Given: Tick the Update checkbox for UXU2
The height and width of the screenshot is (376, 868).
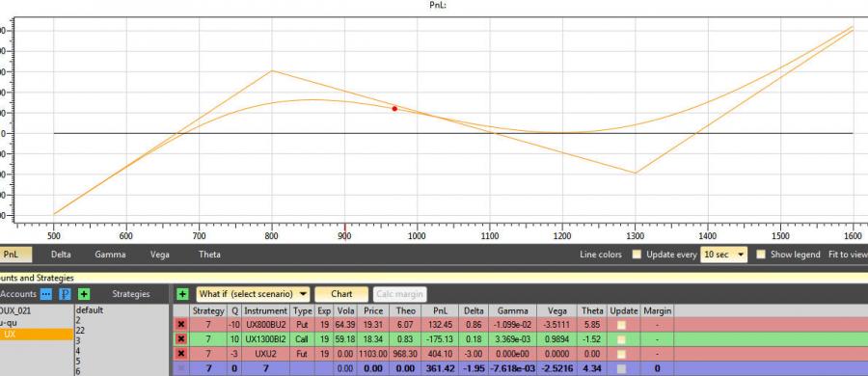Looking at the screenshot, I should click(622, 353).
